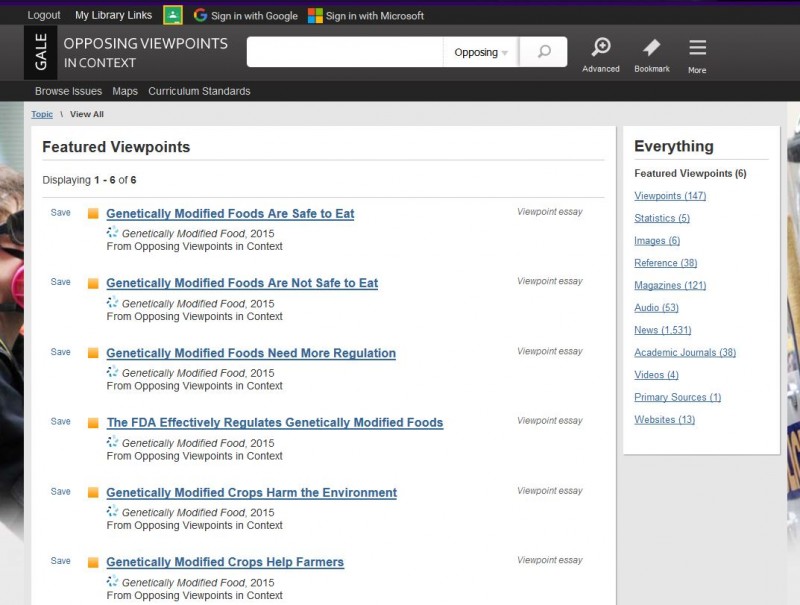Click the 'Opposing Viewpoints in Context' title
Screen dimensions: 800x605
coord(145,53)
